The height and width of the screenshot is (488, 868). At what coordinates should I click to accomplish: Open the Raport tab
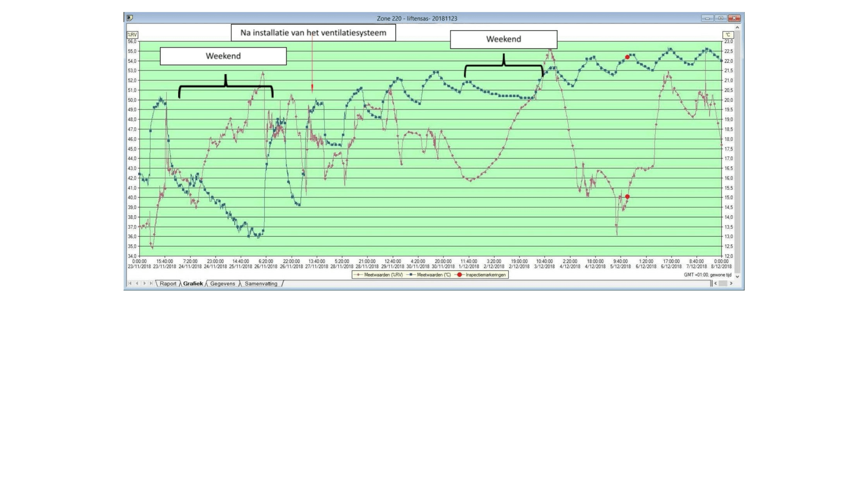point(168,284)
